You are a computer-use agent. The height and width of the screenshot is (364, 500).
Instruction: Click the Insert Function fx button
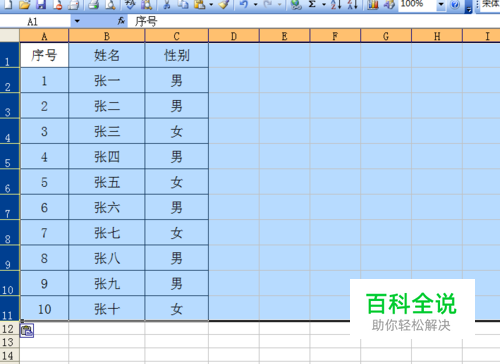(x=121, y=21)
